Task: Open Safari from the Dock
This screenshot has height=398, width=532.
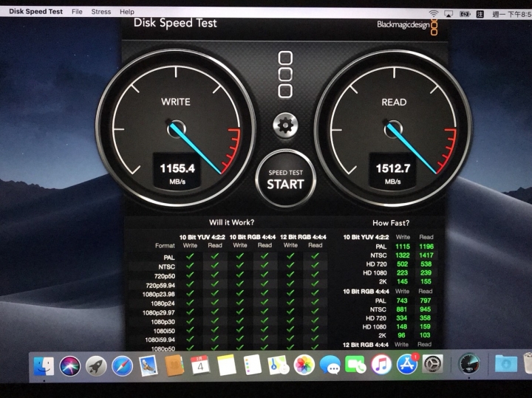Action: coord(122,366)
